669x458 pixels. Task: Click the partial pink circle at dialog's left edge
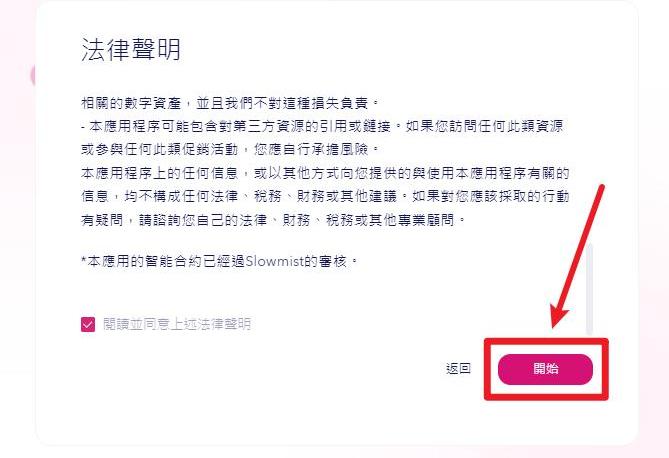pyautogui.click(x=33, y=76)
